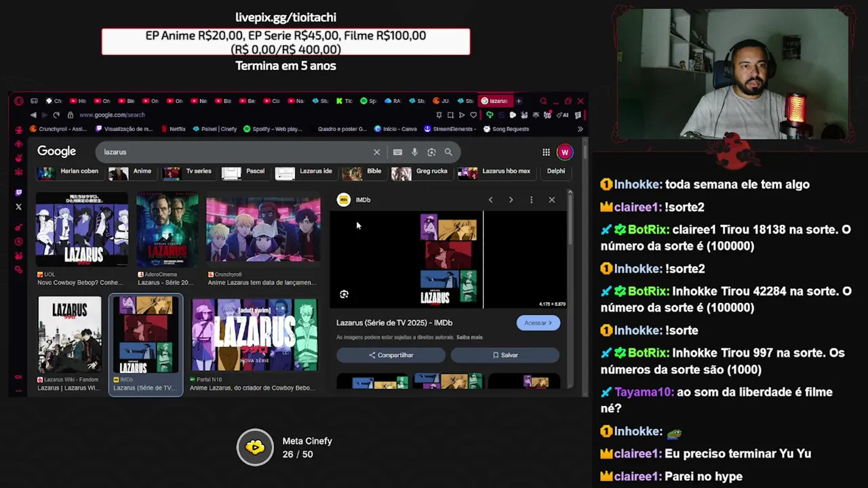Select the Tv series filter chip
This screenshot has height=488, width=868.
(x=189, y=172)
